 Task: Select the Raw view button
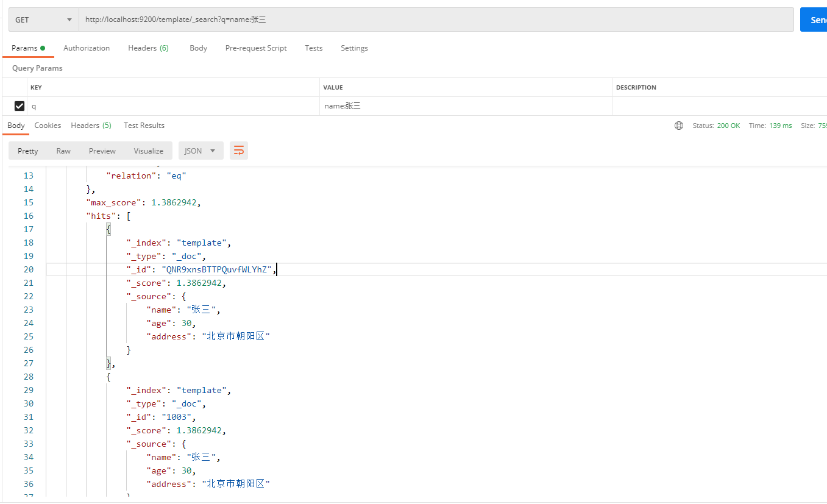coord(63,151)
